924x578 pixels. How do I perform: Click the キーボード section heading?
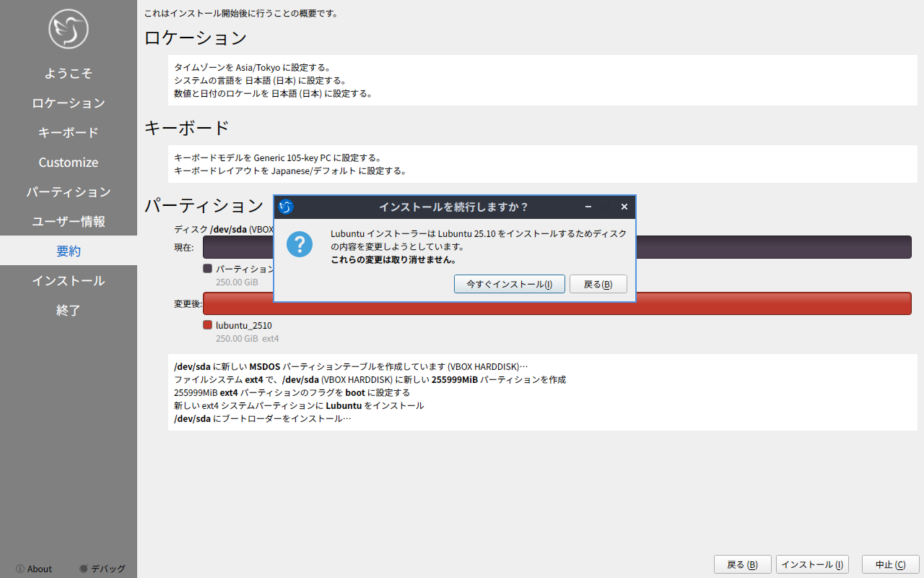point(187,128)
